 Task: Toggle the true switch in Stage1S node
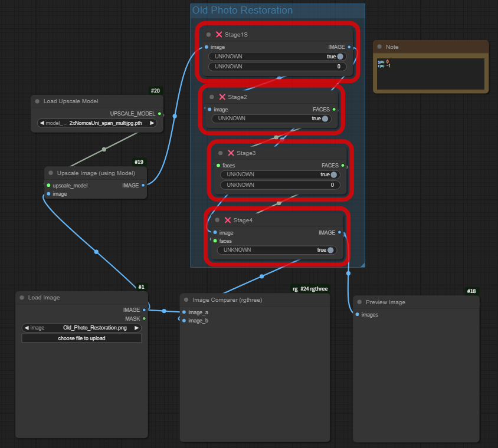click(340, 57)
